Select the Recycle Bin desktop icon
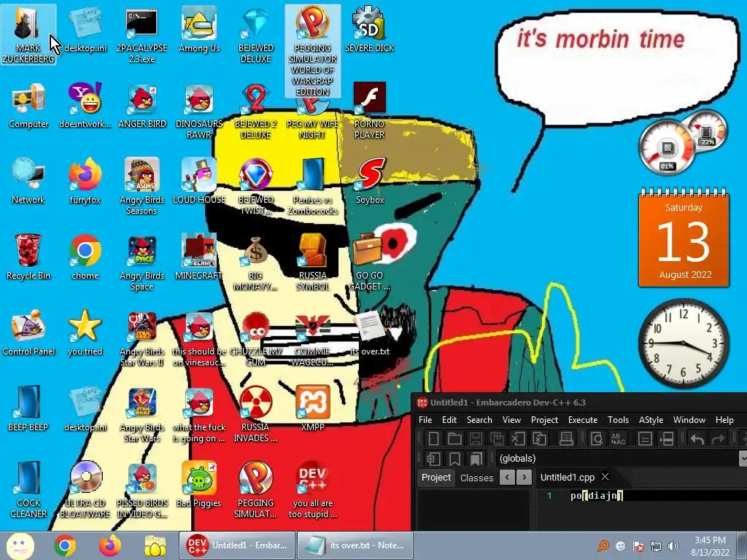Viewport: 747px width, 560px height. (x=28, y=258)
